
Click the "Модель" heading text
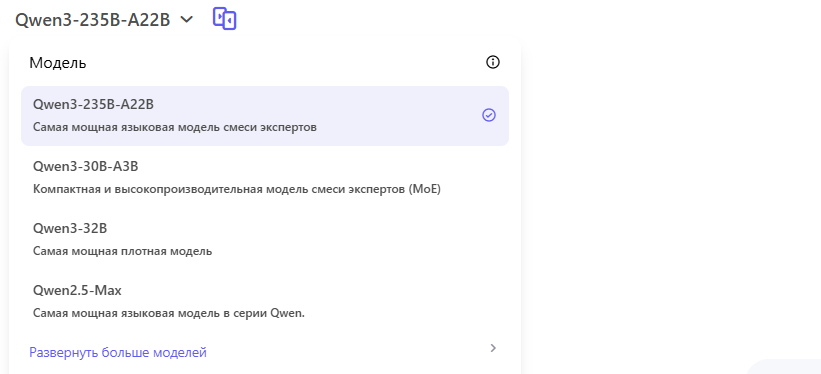[x=58, y=63]
